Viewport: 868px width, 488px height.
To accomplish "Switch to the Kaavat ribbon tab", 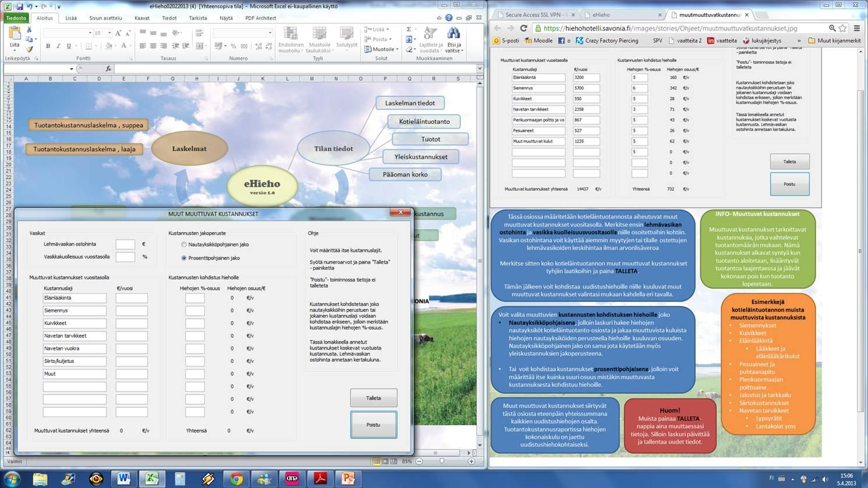I will [x=142, y=18].
